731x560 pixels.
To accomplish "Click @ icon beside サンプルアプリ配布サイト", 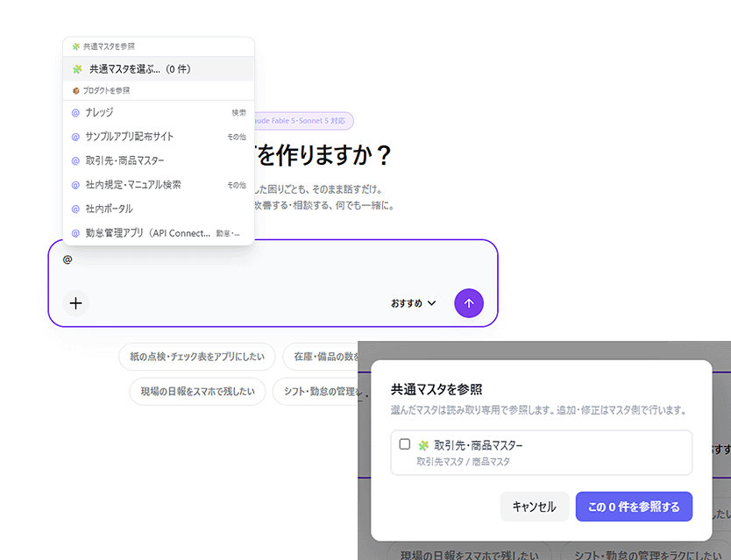I will click(x=75, y=137).
